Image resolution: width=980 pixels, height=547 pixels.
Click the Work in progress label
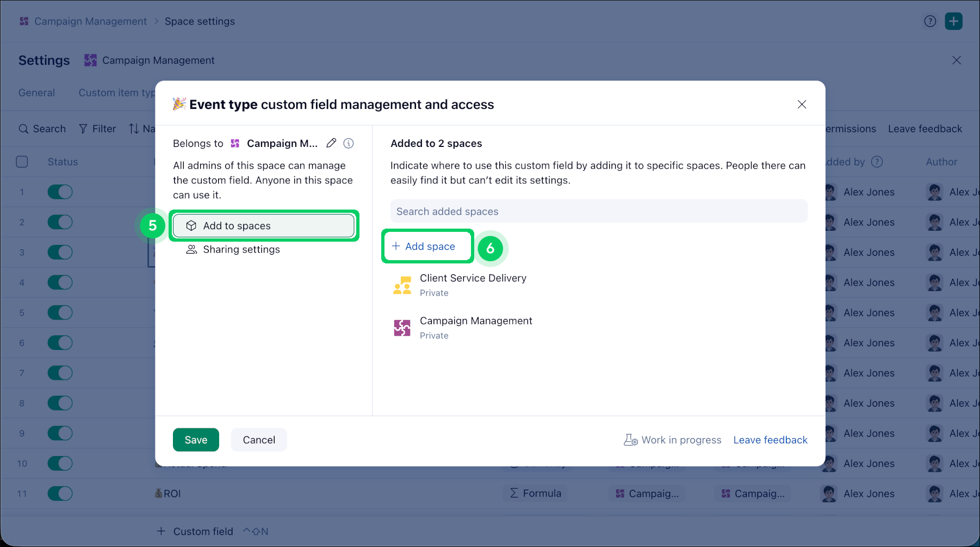coord(673,440)
